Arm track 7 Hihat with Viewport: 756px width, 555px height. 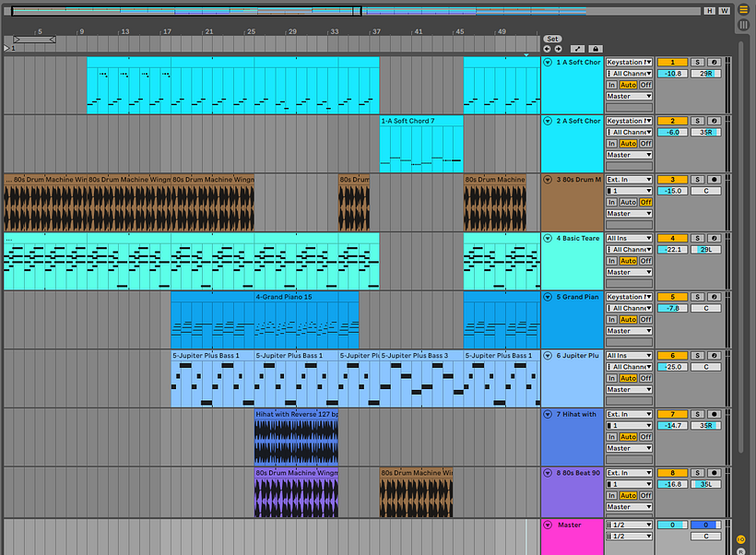(715, 414)
